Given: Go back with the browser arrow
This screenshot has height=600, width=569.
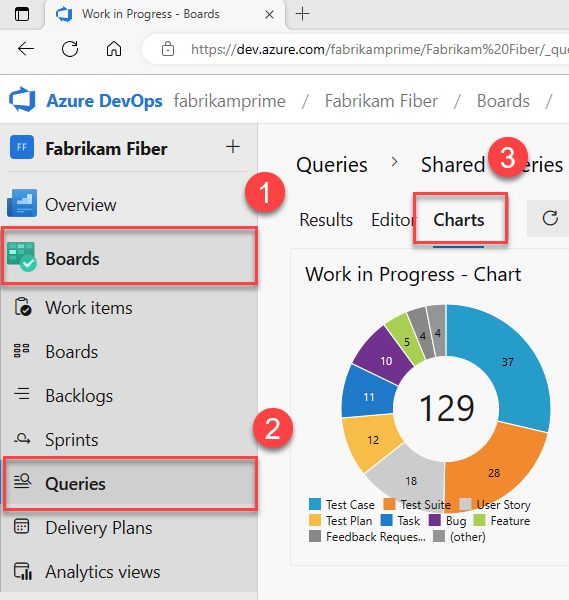Looking at the screenshot, I should (26, 49).
